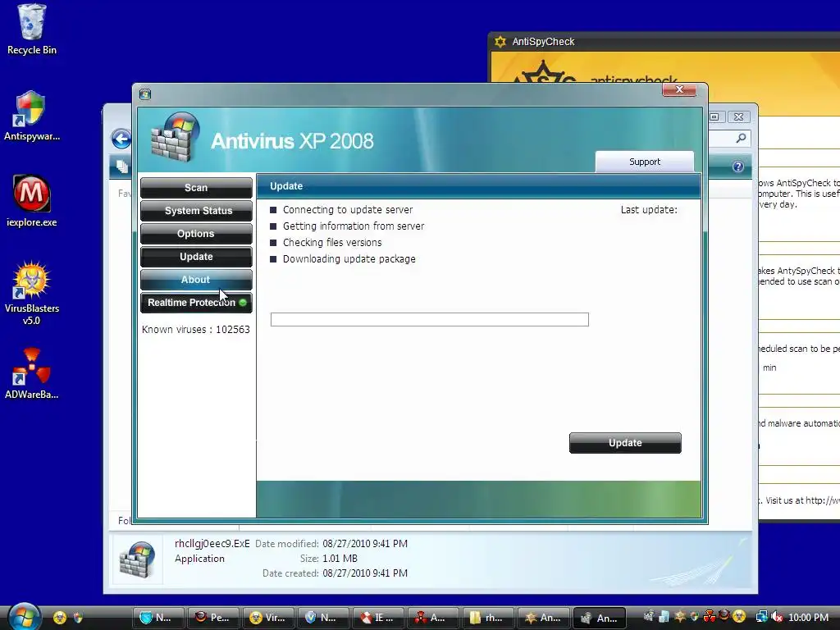Click 'Getting information from server' text
The width and height of the screenshot is (840, 630).
point(354,226)
